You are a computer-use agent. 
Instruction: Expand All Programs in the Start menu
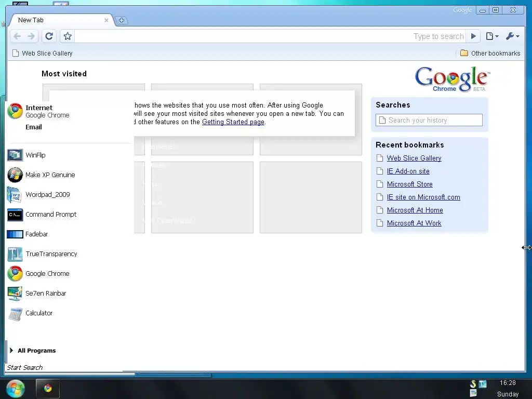click(x=33, y=351)
